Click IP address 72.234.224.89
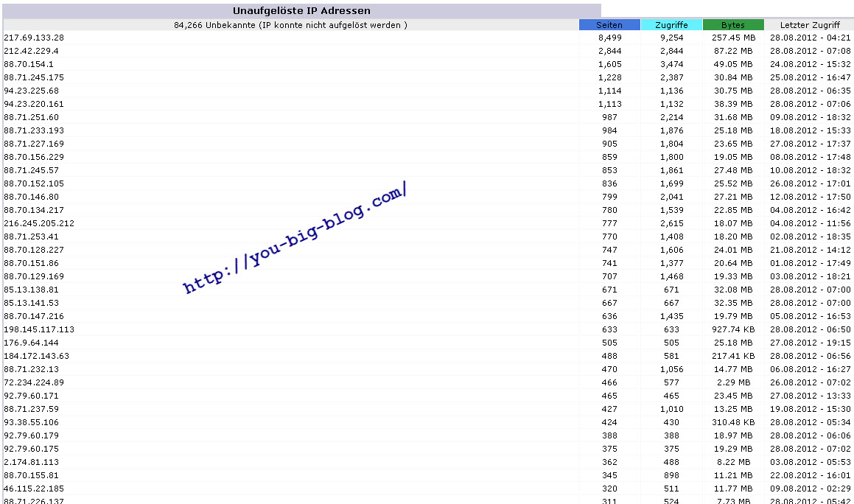 pyautogui.click(x=34, y=382)
